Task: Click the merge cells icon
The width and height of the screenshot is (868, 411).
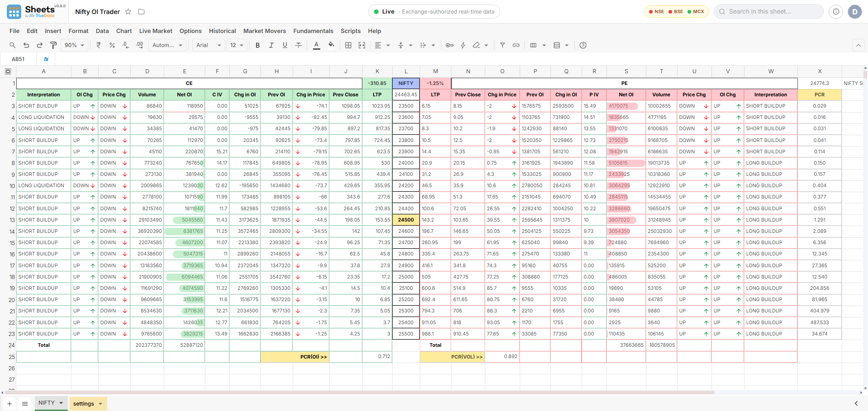Action: tap(362, 45)
